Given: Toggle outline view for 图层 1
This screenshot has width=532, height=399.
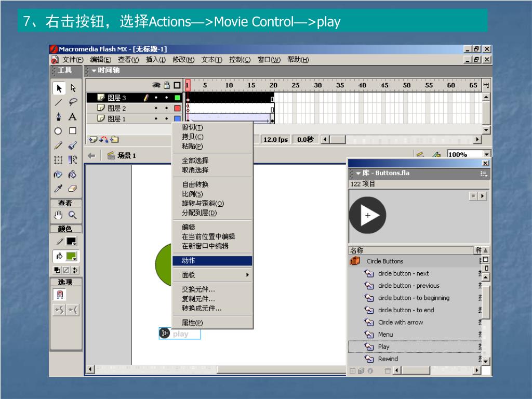Looking at the screenshot, I should click(x=177, y=119).
